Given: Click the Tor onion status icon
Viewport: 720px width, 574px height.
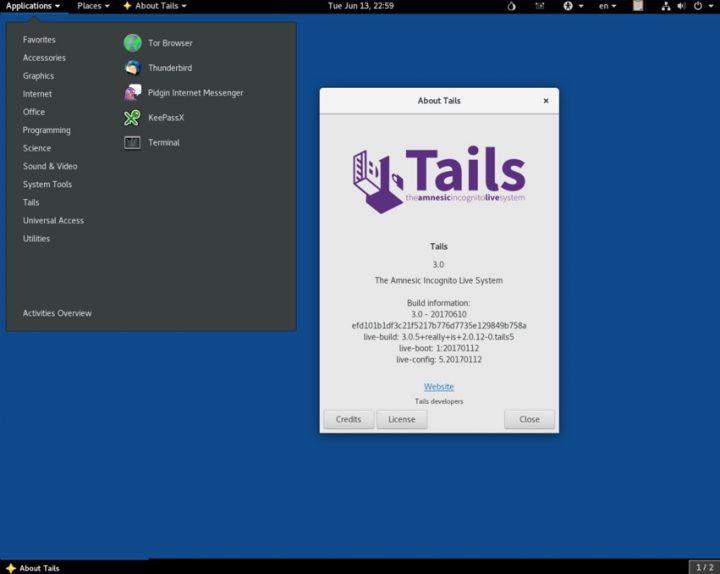Looking at the screenshot, I should (512, 6).
